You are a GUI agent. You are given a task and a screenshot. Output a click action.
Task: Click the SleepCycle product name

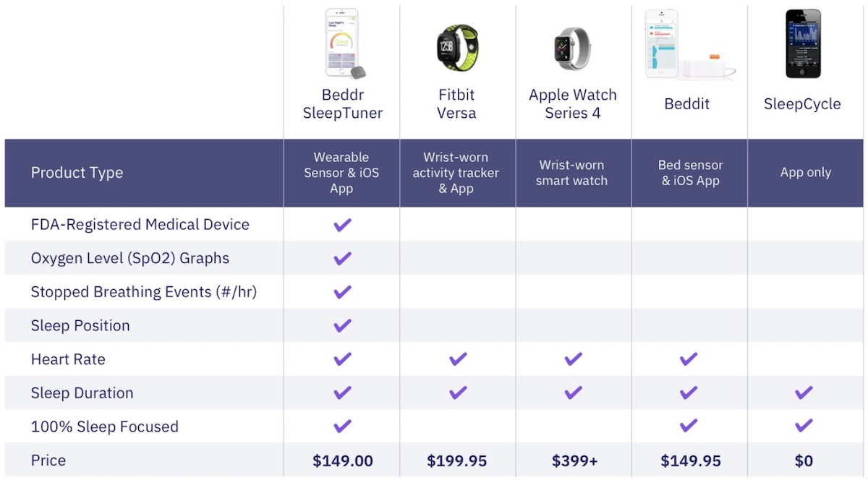(802, 104)
